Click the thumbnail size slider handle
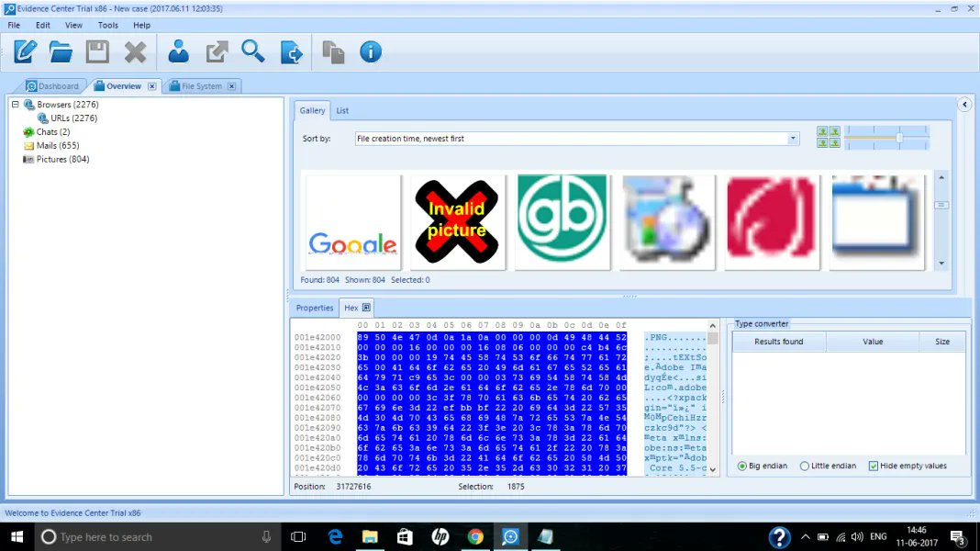980x551 pixels. click(899, 137)
